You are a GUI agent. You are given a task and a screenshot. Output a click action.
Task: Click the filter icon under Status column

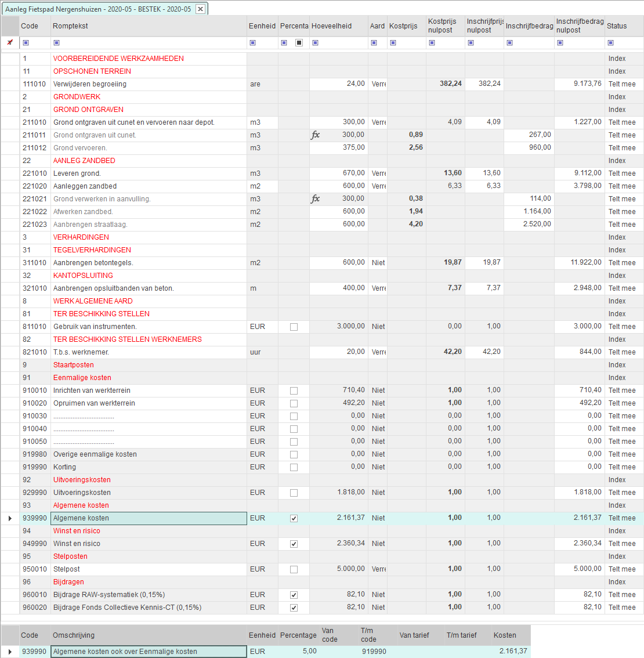[x=610, y=43]
